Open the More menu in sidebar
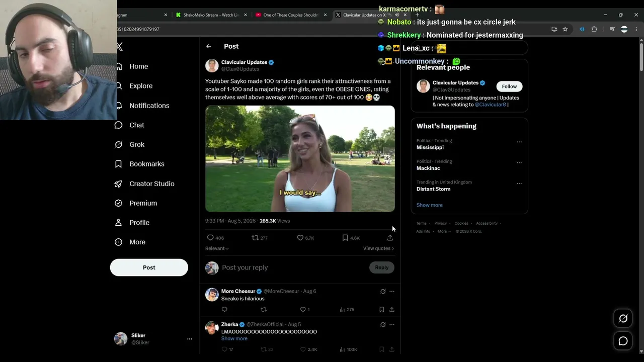This screenshot has width=644, height=362. (130, 242)
